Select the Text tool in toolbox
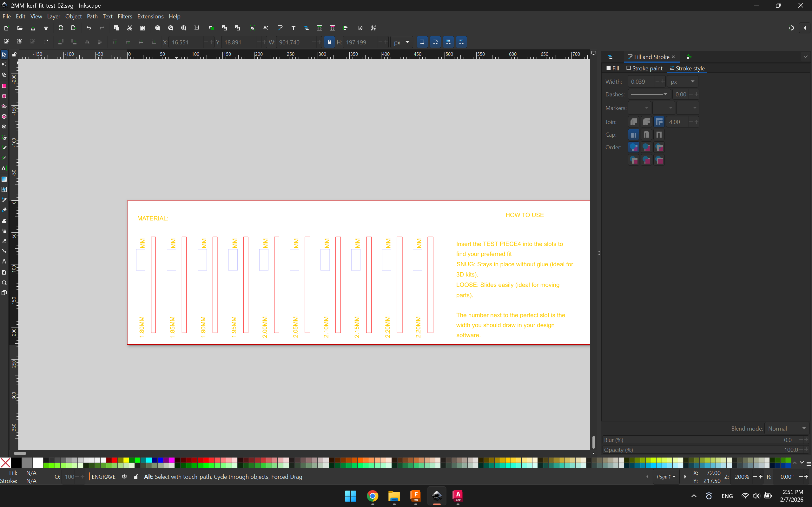Screen dimensions: 812x507 pos(4,168)
